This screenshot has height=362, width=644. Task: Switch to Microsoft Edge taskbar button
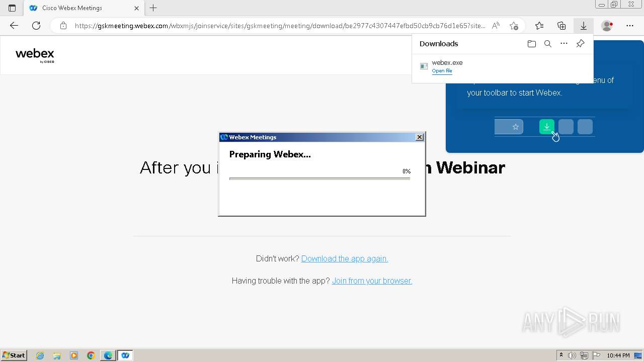108,355
